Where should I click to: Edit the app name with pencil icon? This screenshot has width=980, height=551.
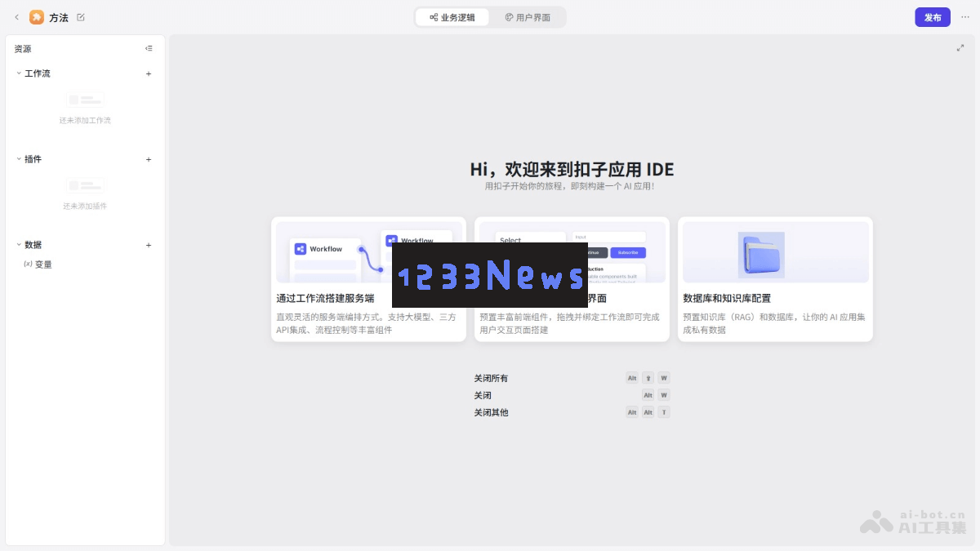pyautogui.click(x=80, y=17)
